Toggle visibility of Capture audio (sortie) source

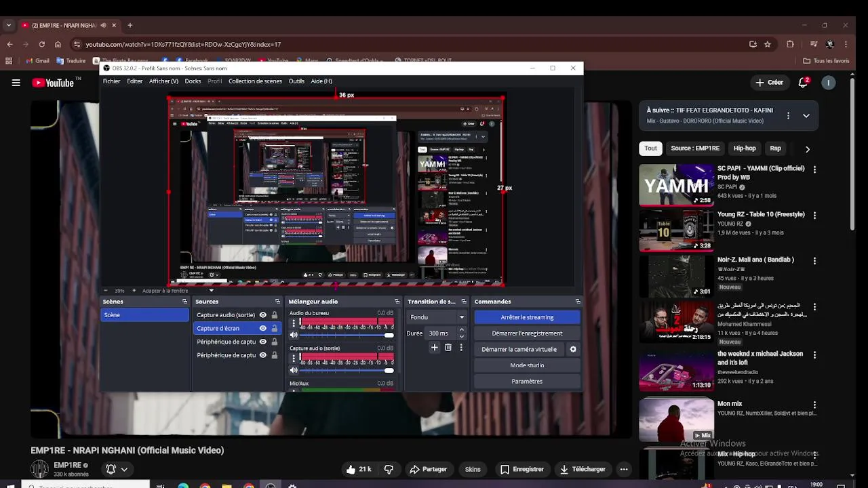click(x=262, y=314)
